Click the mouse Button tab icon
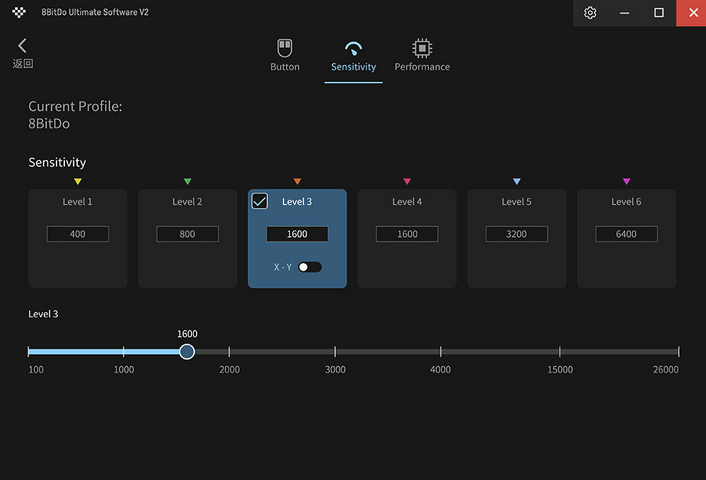This screenshot has width=706, height=480. click(285, 48)
